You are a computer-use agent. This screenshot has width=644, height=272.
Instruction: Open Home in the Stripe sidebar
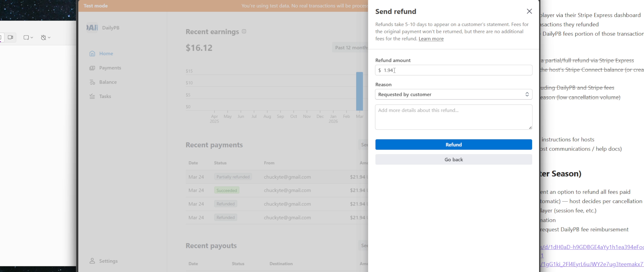[x=106, y=53]
